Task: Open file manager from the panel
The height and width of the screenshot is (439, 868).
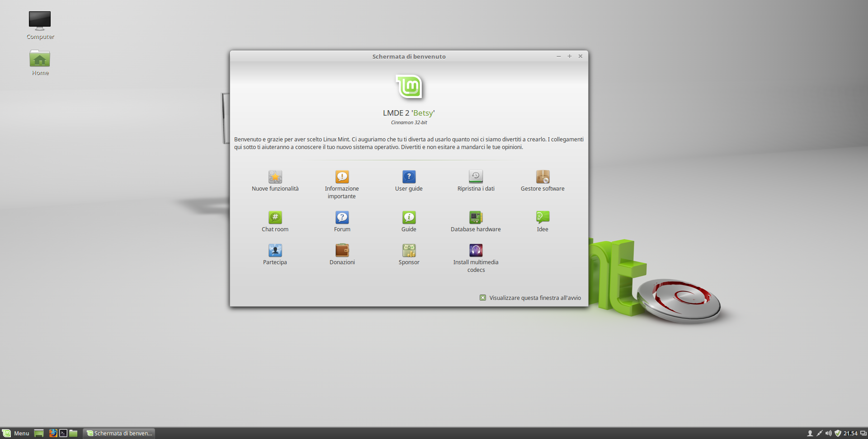Action: (x=73, y=433)
